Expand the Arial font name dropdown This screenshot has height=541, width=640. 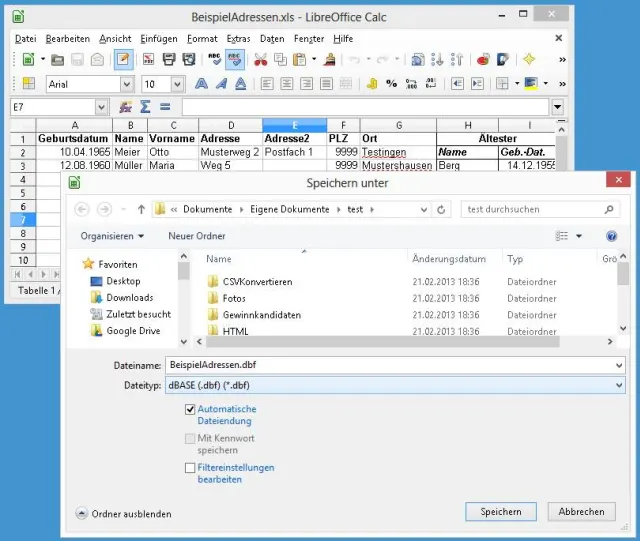(126, 84)
